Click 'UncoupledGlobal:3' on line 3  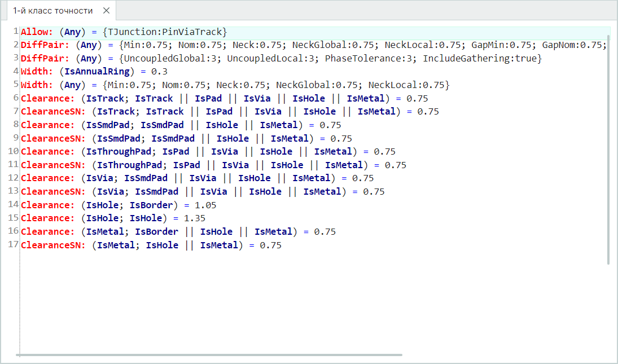[x=170, y=59]
